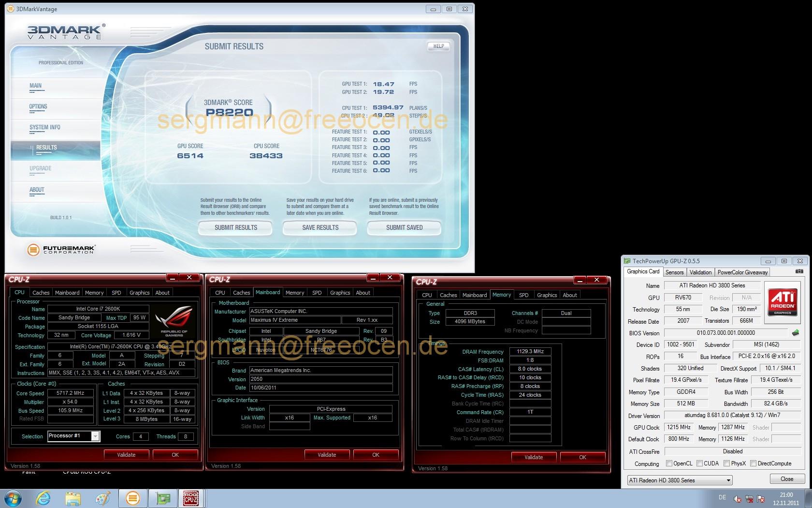The height and width of the screenshot is (508, 812).
Task: Click Validate in the CPU tab CPU-Z window
Action: [126, 455]
